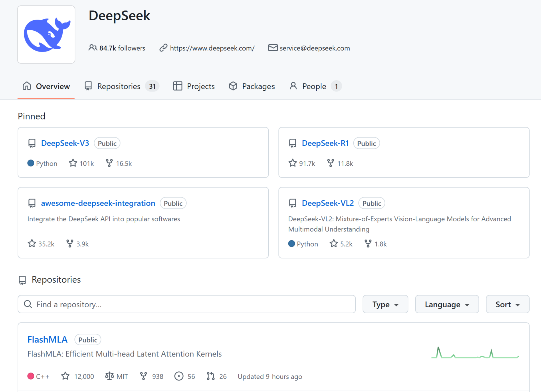Open the https://www.deepseek.com/ link

212,48
